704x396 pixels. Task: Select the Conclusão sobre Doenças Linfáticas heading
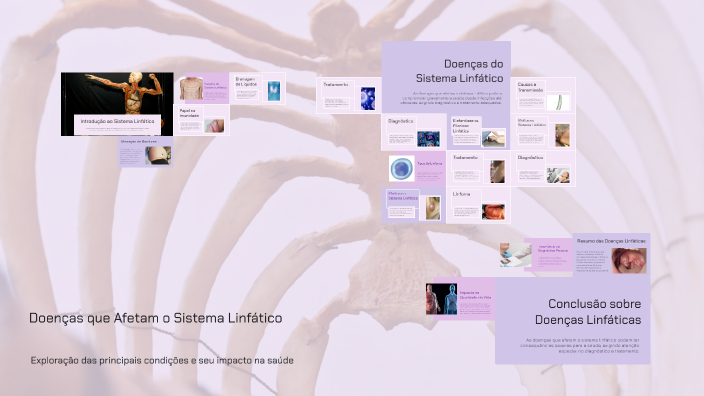click(588, 312)
